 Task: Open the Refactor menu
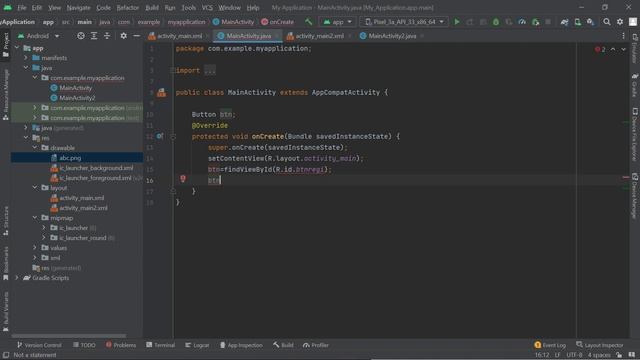(x=128, y=8)
